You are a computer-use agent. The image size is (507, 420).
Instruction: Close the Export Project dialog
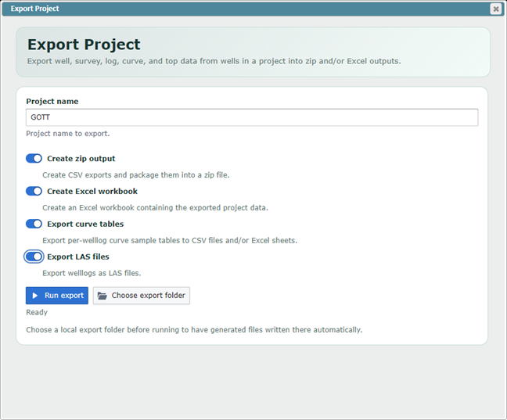pos(496,9)
